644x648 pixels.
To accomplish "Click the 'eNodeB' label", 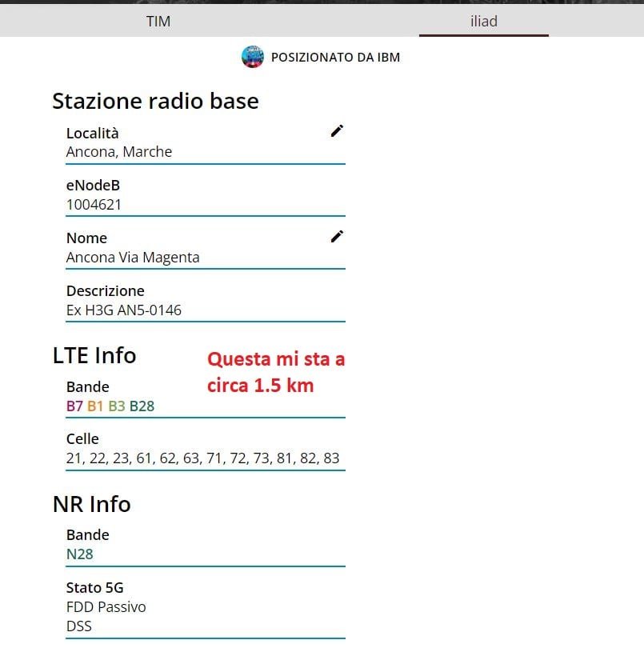I will click(x=93, y=186).
